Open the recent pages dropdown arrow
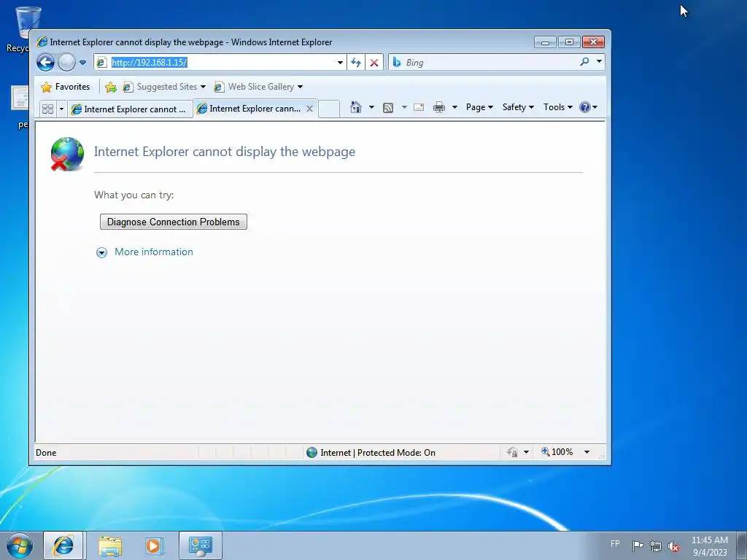The height and width of the screenshot is (560, 747). click(x=82, y=63)
